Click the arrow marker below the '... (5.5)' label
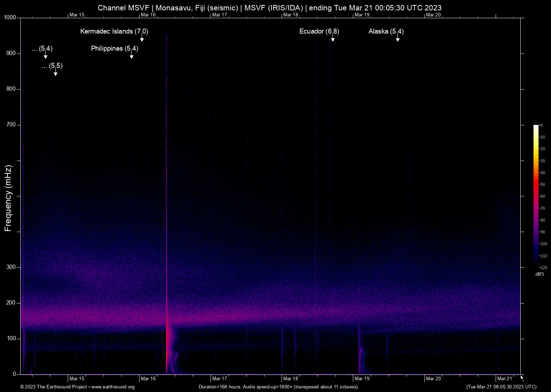The width and height of the screenshot is (551, 392). (55, 72)
